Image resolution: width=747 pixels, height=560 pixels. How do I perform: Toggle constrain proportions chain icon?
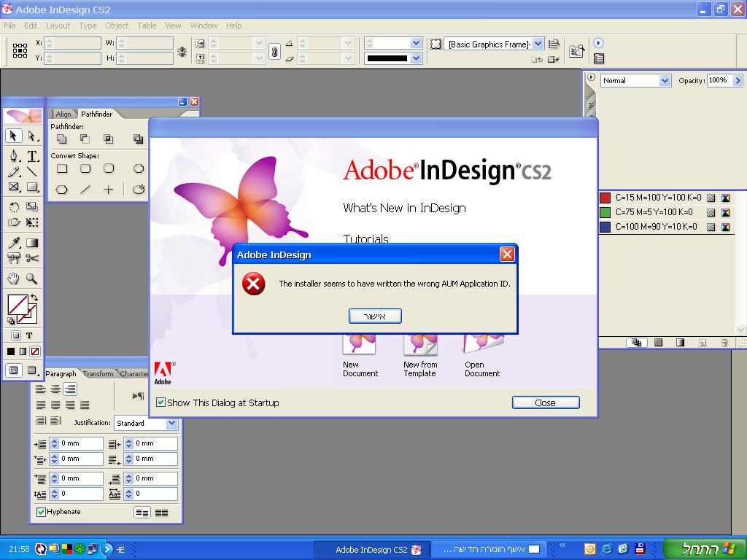point(274,51)
